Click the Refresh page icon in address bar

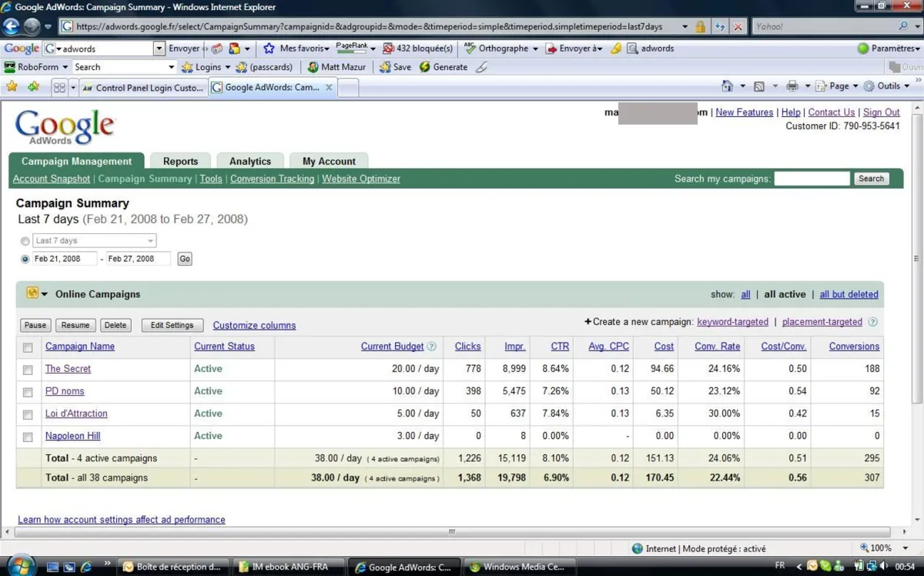coord(720,26)
